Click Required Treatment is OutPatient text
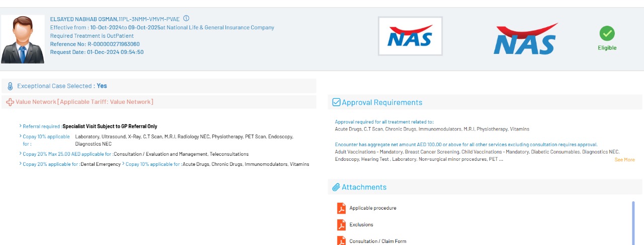644x245 pixels. [x=92, y=36]
